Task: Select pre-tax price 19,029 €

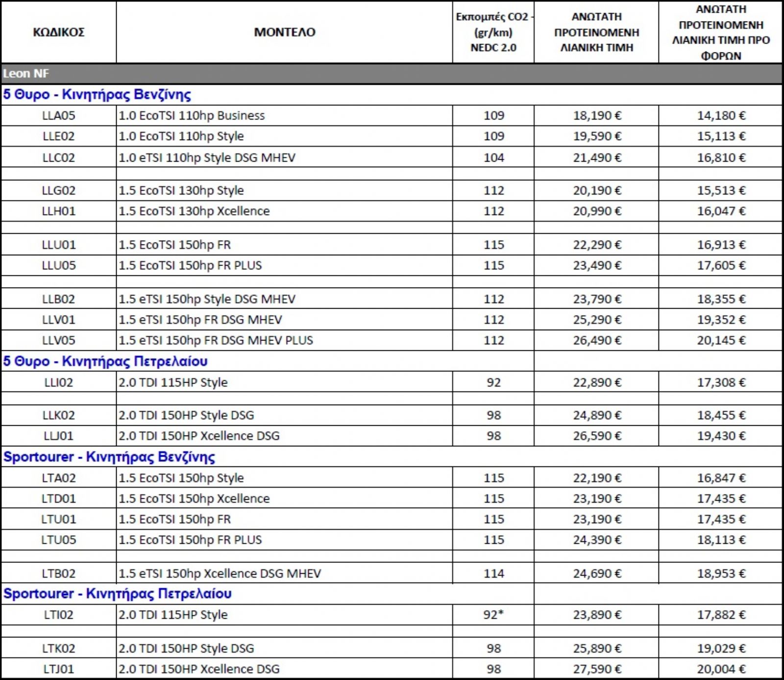Action: click(720, 649)
